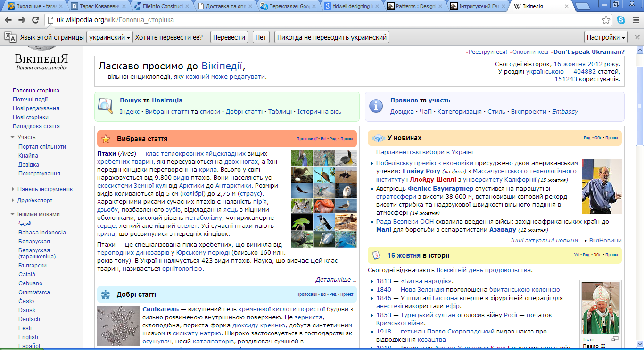Open Випадкова стаття link
This screenshot has height=350, width=644.
[x=36, y=126]
